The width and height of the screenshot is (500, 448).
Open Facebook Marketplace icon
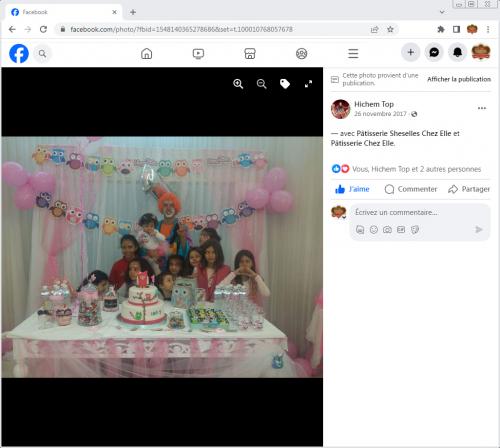[x=250, y=53]
